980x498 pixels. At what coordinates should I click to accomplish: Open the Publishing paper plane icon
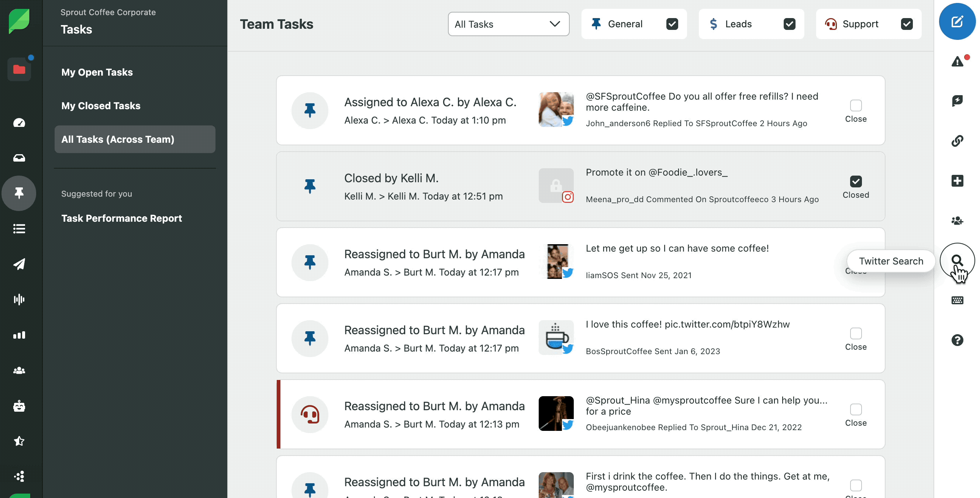19,264
